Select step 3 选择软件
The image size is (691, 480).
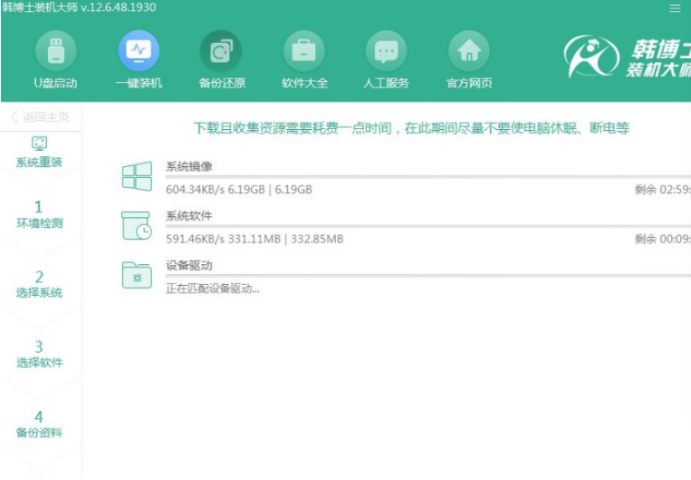(x=40, y=353)
